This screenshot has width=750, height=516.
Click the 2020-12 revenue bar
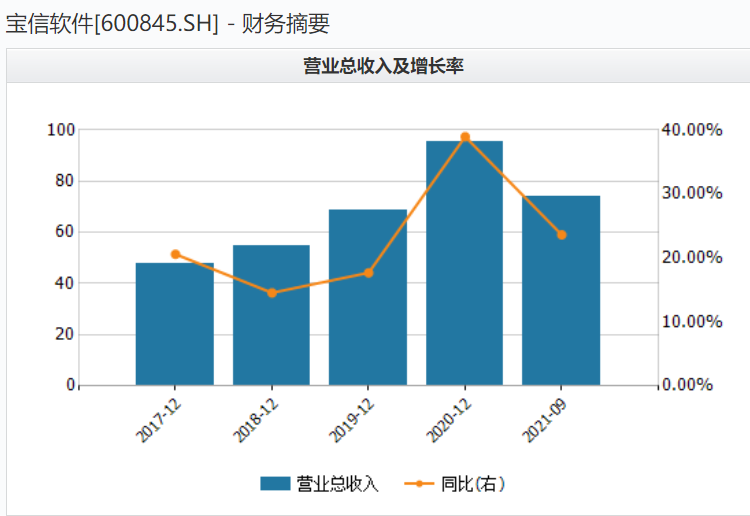click(464, 263)
